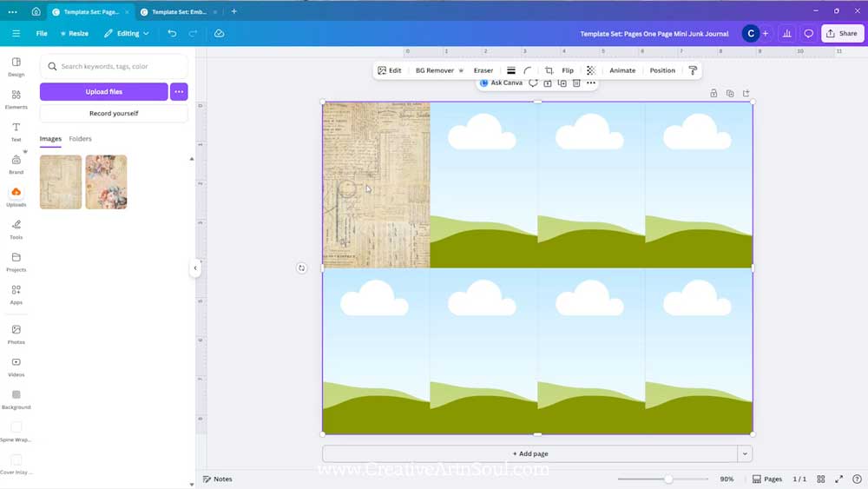Open the Editing mode dropdown
868x489 pixels.
tap(127, 33)
